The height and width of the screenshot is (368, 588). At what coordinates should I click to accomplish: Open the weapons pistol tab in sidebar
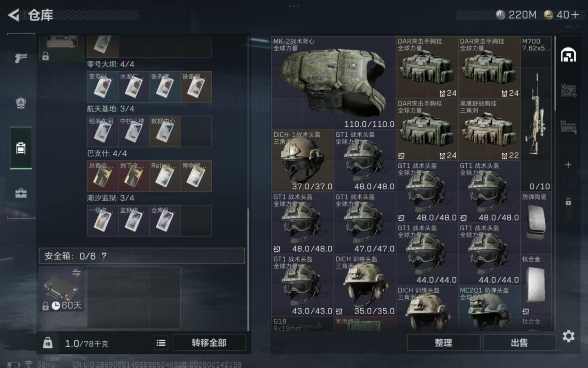pyautogui.click(x=21, y=58)
